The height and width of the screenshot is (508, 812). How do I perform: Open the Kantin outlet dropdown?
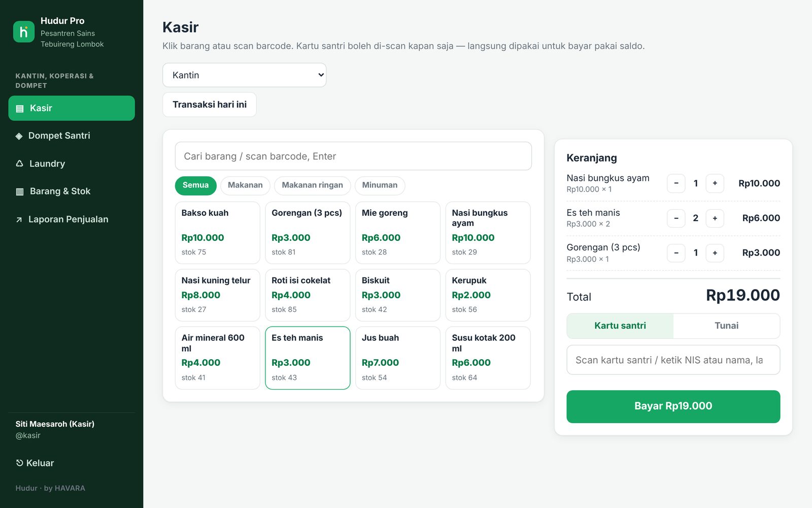point(244,75)
